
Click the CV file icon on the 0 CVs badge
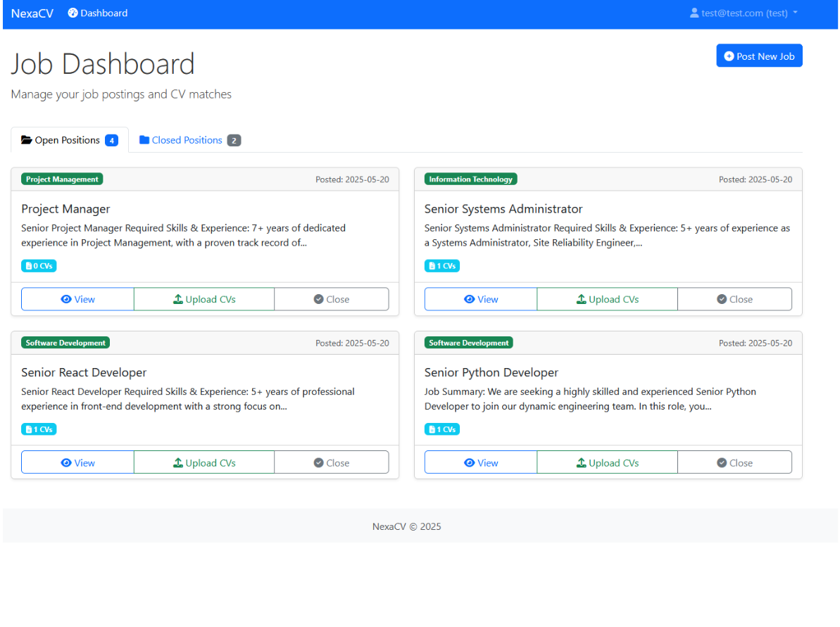(27, 265)
